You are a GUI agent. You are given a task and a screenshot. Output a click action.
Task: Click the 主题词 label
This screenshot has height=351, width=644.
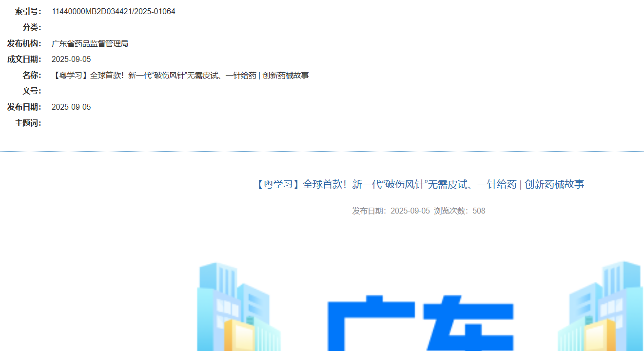coord(28,123)
